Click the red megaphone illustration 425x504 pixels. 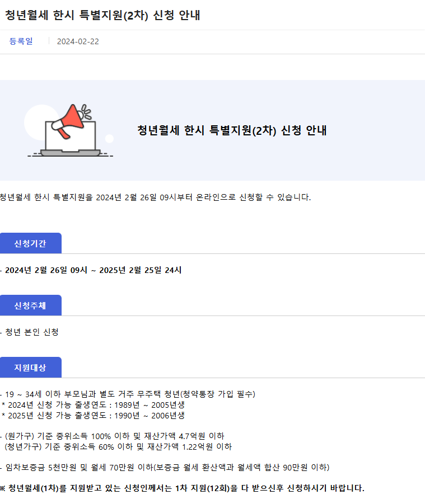click(x=71, y=121)
